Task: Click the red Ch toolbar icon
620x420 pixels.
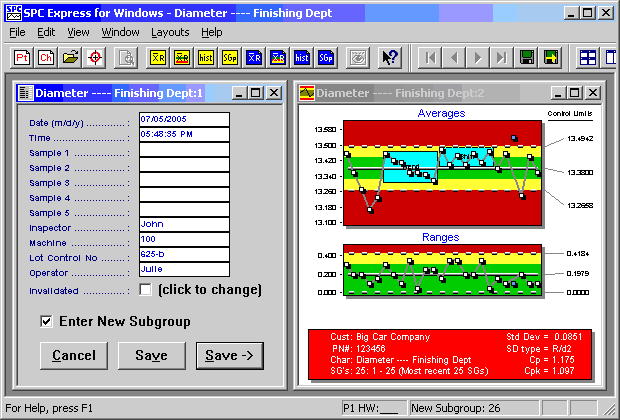Action: coord(45,57)
